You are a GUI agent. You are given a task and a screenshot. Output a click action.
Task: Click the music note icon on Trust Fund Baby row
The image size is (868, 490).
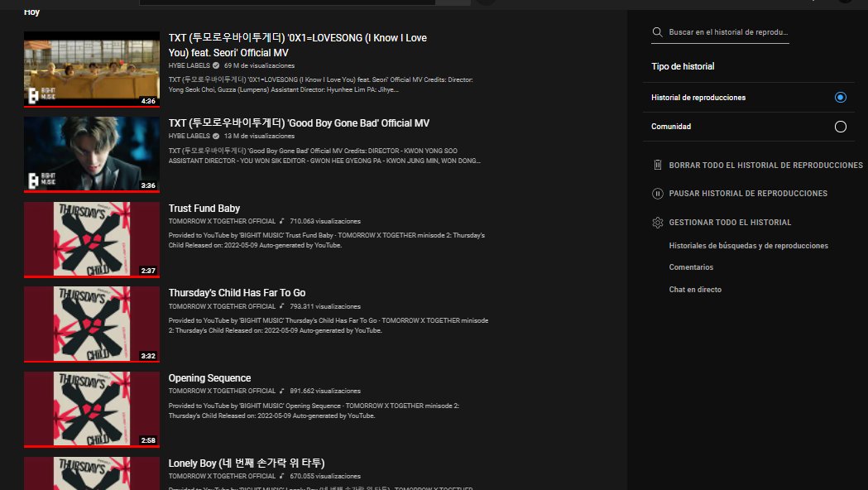point(281,221)
